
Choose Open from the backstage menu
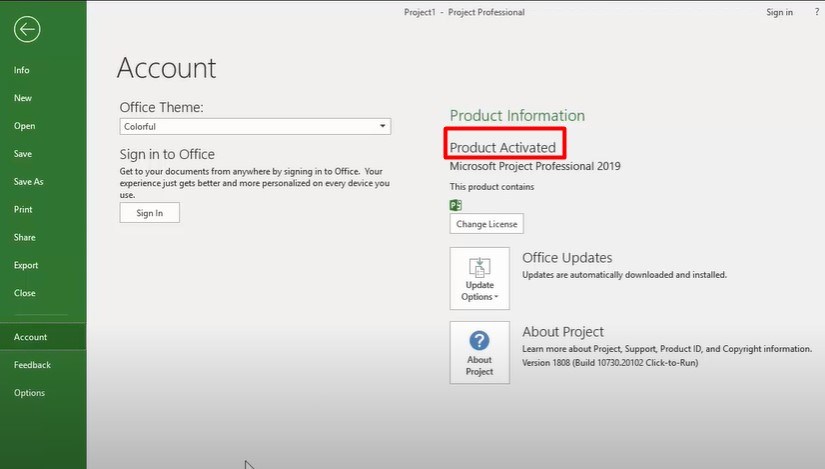coord(24,126)
